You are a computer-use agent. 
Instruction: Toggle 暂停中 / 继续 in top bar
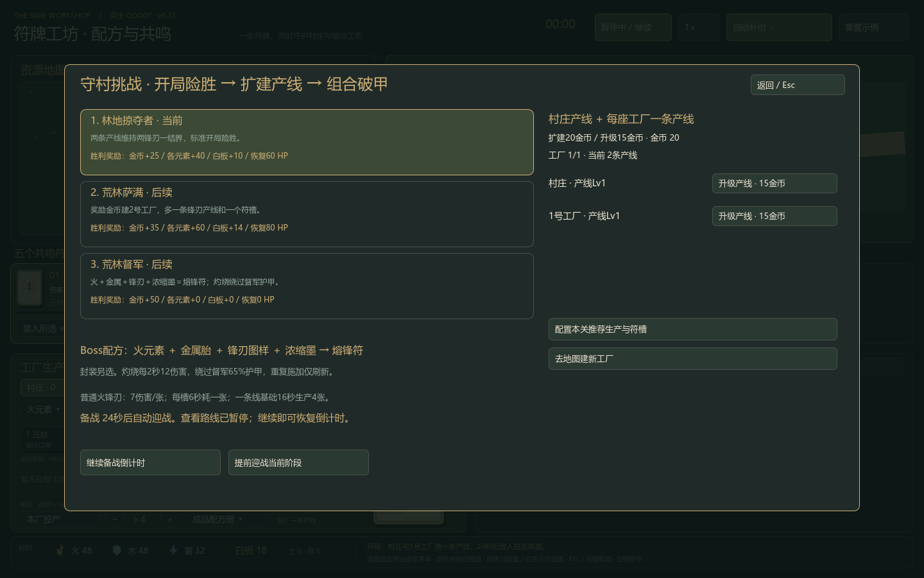pyautogui.click(x=633, y=28)
